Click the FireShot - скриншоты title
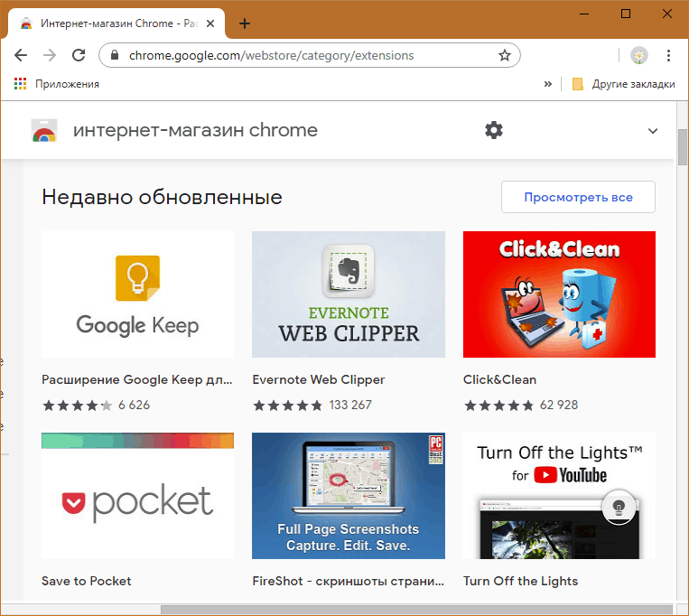 [348, 581]
